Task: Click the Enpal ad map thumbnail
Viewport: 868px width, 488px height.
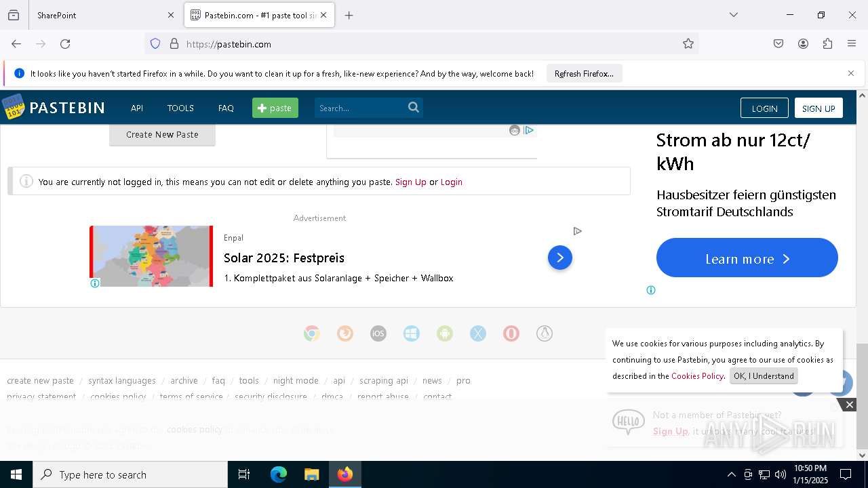Action: [x=151, y=256]
